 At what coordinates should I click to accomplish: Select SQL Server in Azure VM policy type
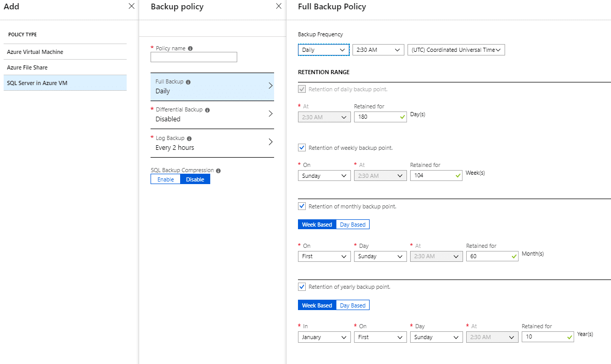[x=65, y=83]
